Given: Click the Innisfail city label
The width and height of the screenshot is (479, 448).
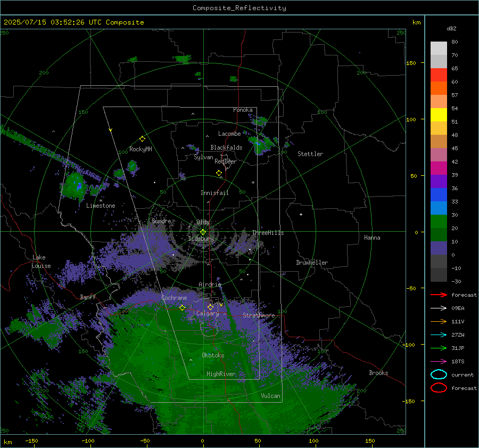Looking at the screenshot, I should (214, 193).
